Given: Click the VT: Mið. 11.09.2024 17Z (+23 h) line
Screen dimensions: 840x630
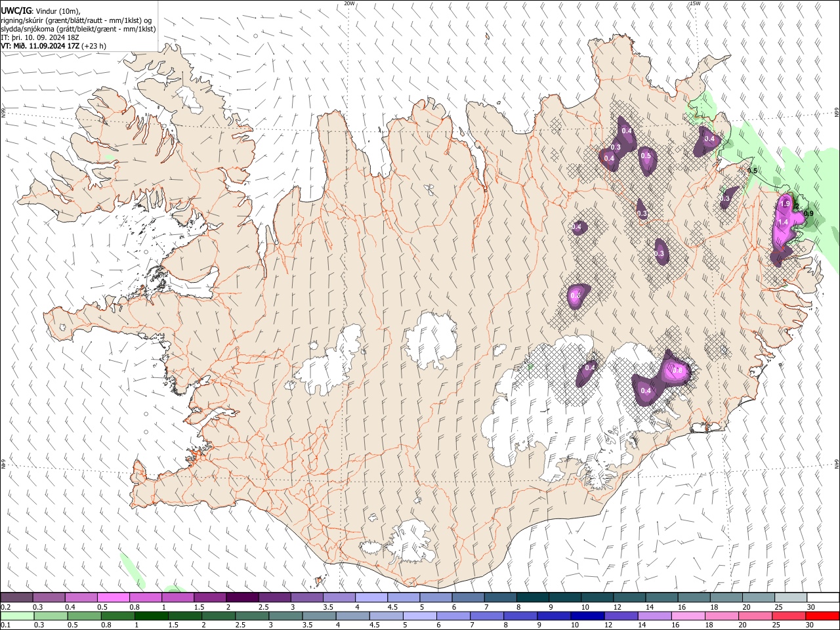Looking at the screenshot, I should point(53,47).
